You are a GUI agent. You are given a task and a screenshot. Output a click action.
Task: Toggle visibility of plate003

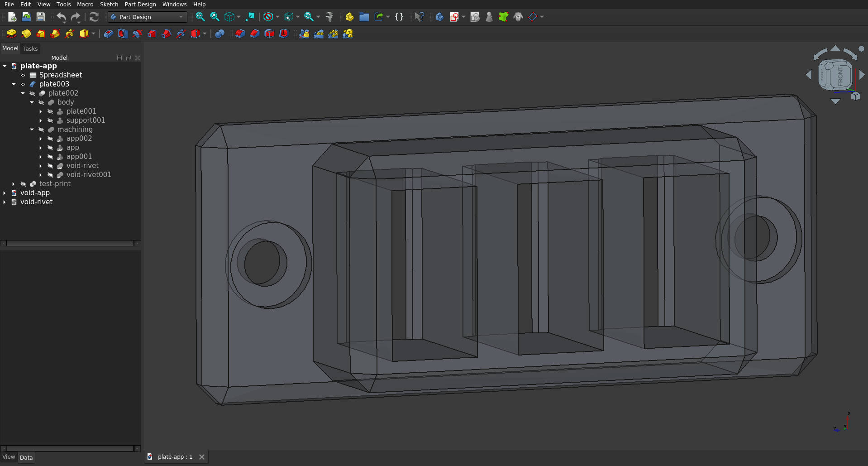pyautogui.click(x=23, y=84)
